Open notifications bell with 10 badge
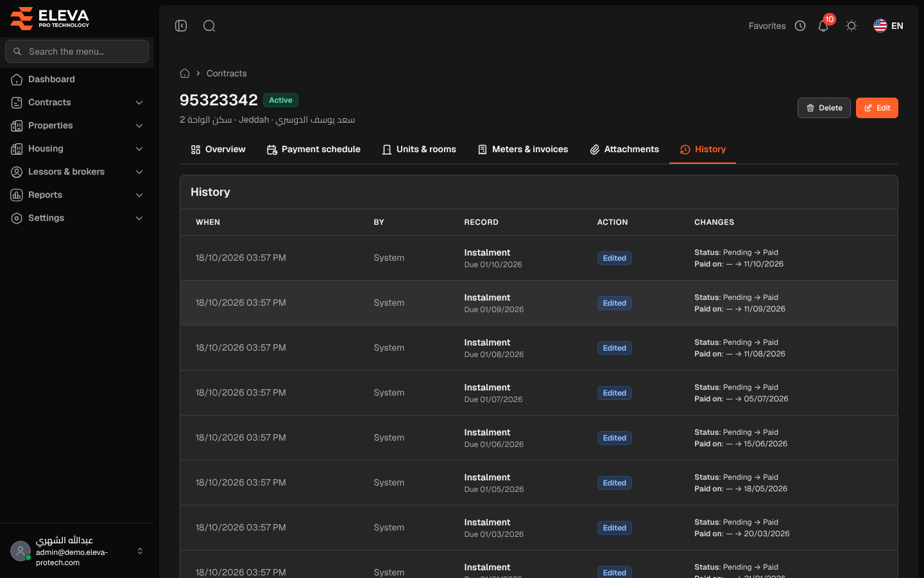 823,26
